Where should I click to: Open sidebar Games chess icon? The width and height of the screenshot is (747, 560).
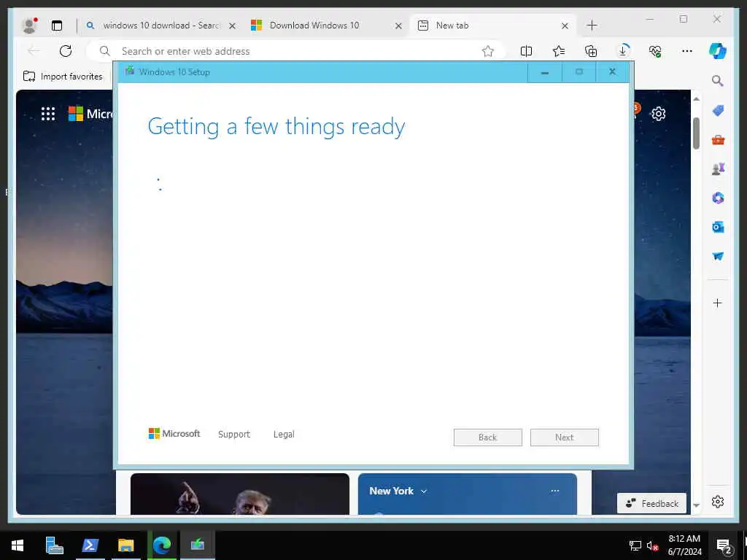click(718, 168)
